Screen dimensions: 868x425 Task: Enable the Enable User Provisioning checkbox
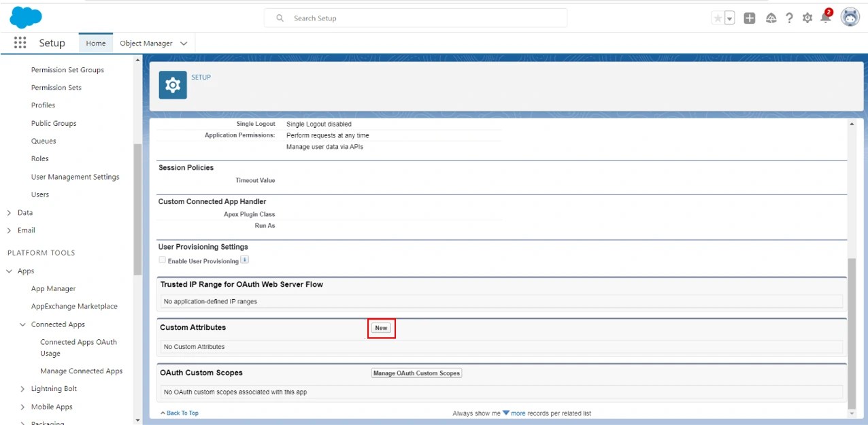click(162, 260)
